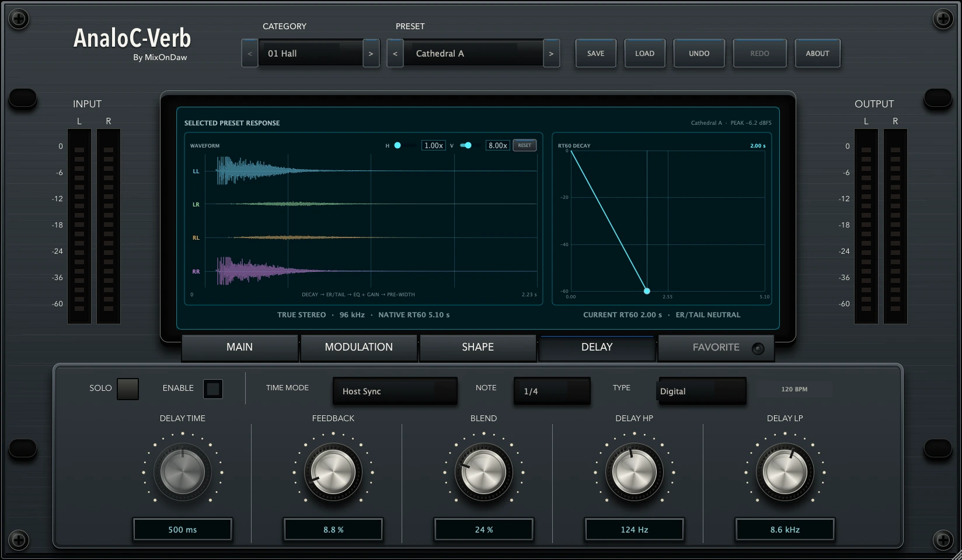Click the FEEDBACK knob
This screenshot has width=962, height=560.
[x=333, y=472]
